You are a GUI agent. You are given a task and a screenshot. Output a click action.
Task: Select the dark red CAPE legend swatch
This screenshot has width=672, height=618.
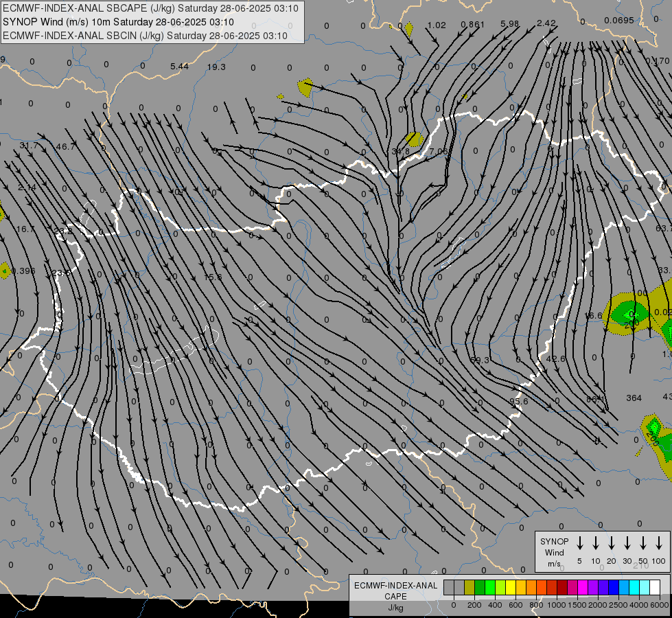(562, 588)
